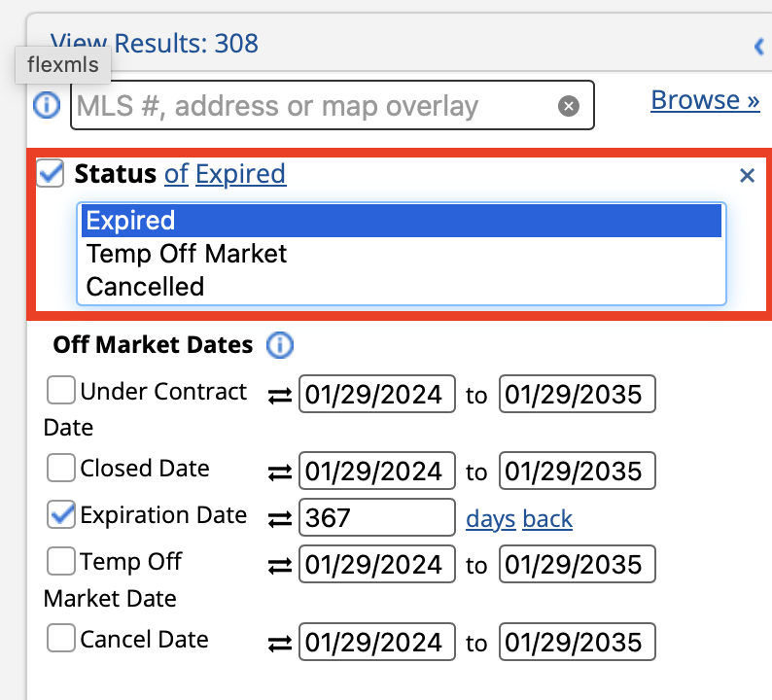The width and height of the screenshot is (772, 700).
Task: Toggle Closed Date range swap arrows
Action: 280,472
